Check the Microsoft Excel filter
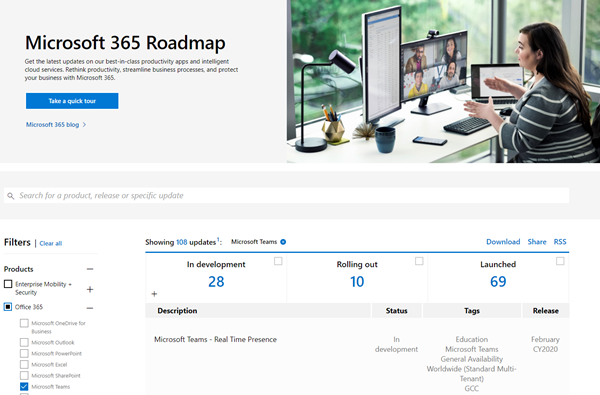Image resolution: width=600 pixels, height=395 pixels. point(24,364)
